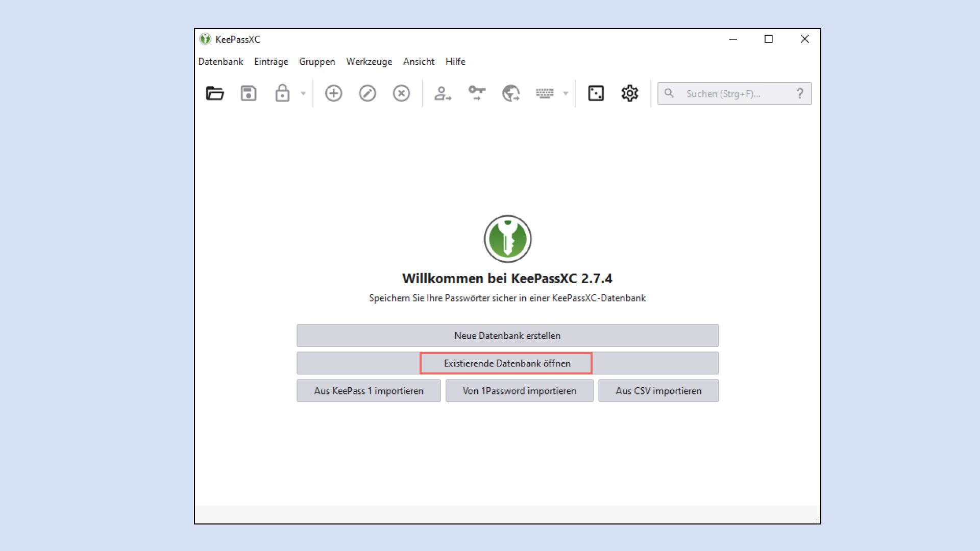Perform Auto-Type with the keyboard icon
The image size is (980, 551).
point(546,93)
